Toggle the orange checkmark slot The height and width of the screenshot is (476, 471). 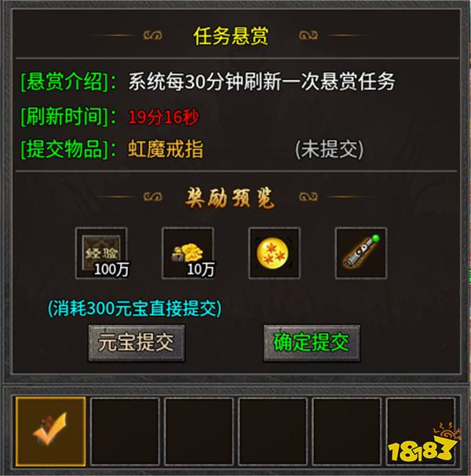[51, 431]
